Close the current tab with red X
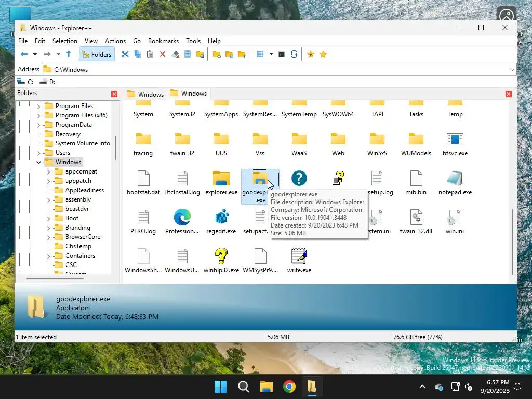The width and height of the screenshot is (532, 399). [508, 94]
